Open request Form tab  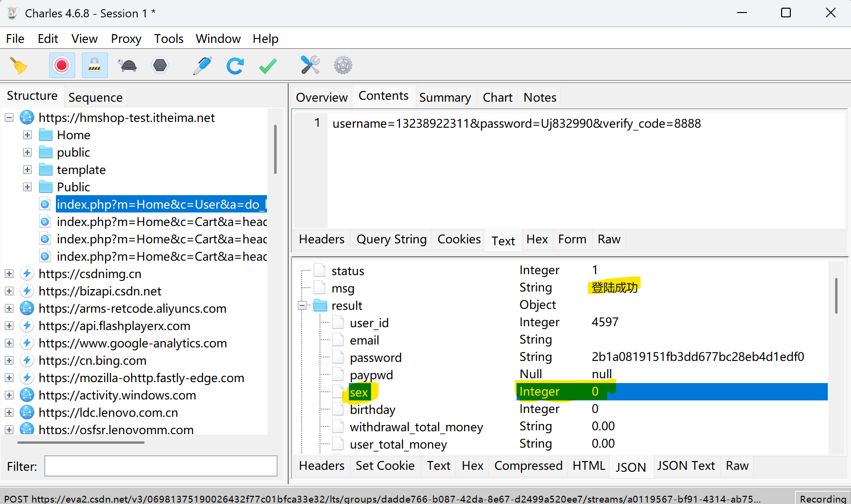[x=572, y=239]
